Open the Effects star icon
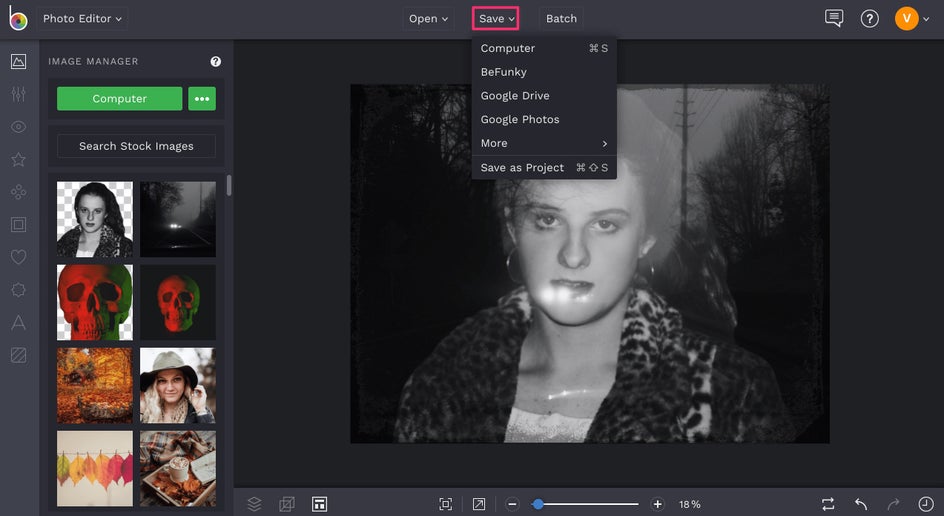Image resolution: width=944 pixels, height=516 pixels. coord(19,159)
